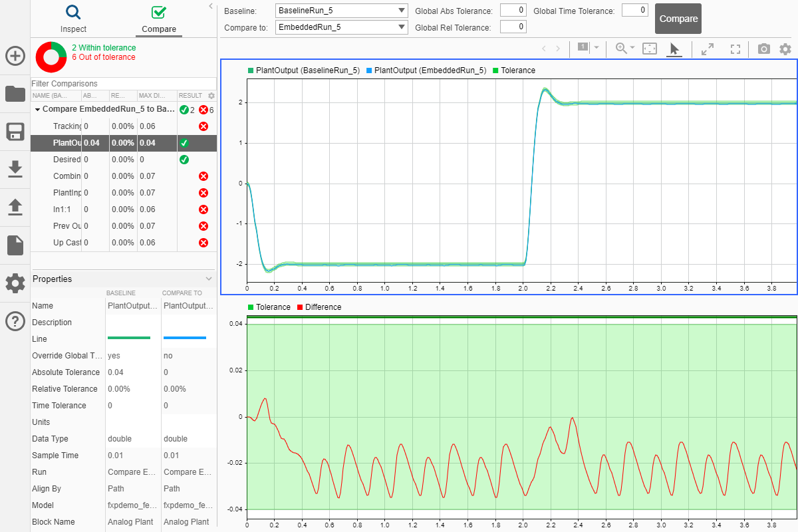The height and width of the screenshot is (532, 798).
Task: Switch to the Compare tab
Action: click(x=159, y=19)
